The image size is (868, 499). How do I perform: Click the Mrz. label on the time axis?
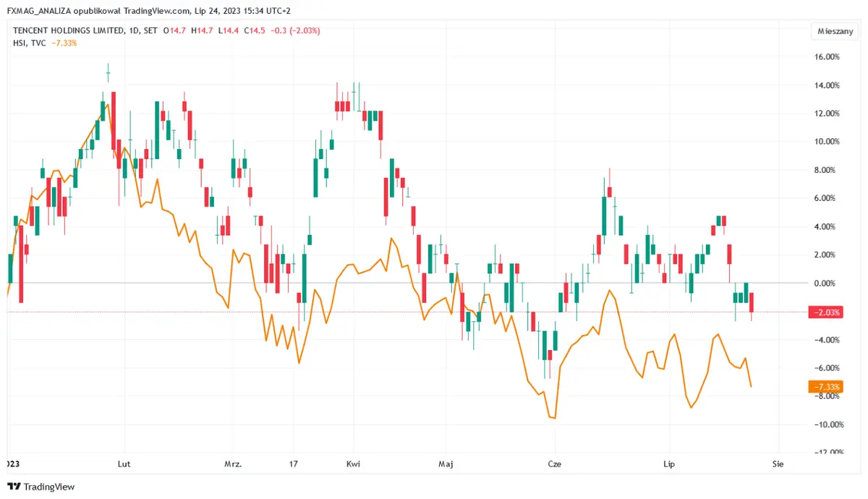[x=233, y=463]
